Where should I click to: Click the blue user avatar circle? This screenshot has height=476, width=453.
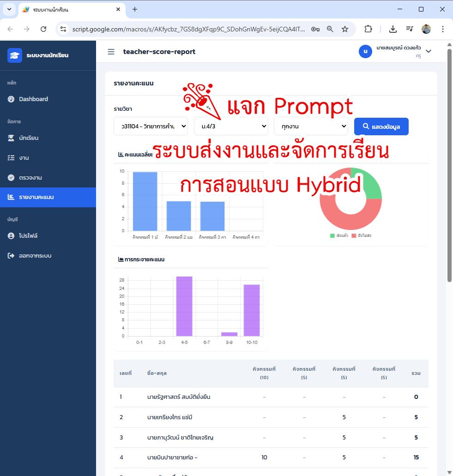tap(366, 51)
